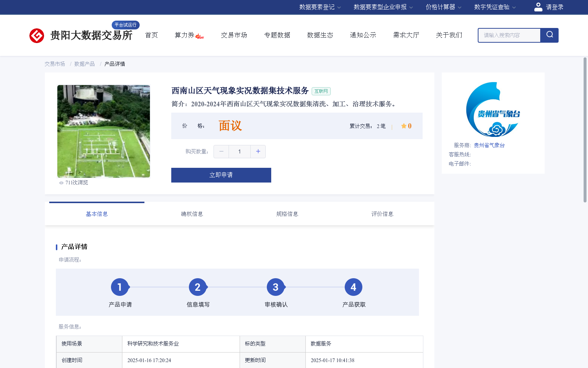The image size is (588, 368).
Task: Click the user login avatar icon
Action: coord(538,7)
